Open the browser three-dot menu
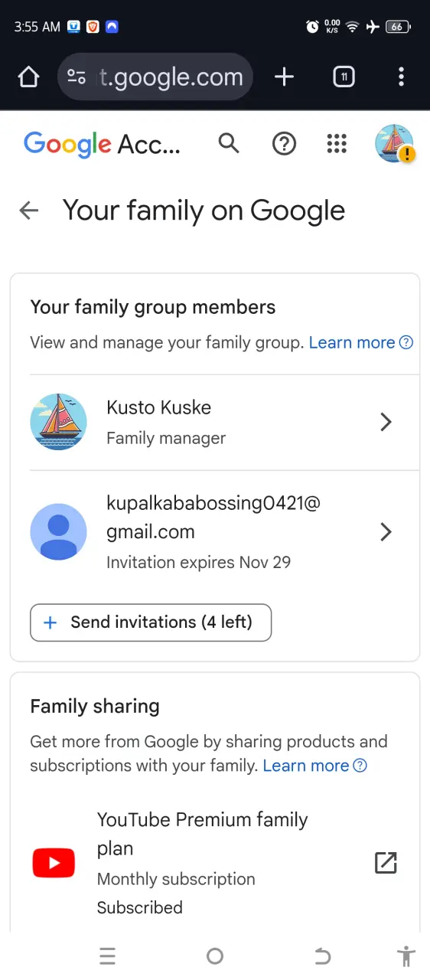The width and height of the screenshot is (430, 980). 401,77
